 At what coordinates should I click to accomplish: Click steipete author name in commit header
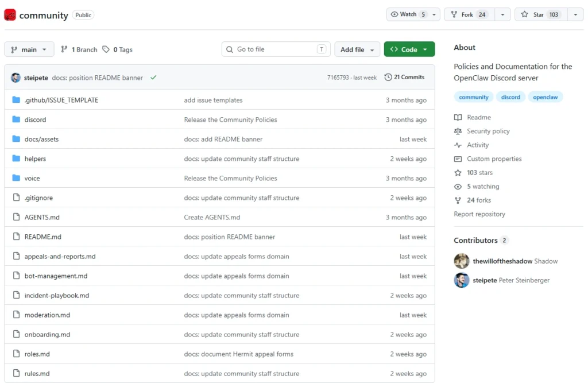point(36,78)
